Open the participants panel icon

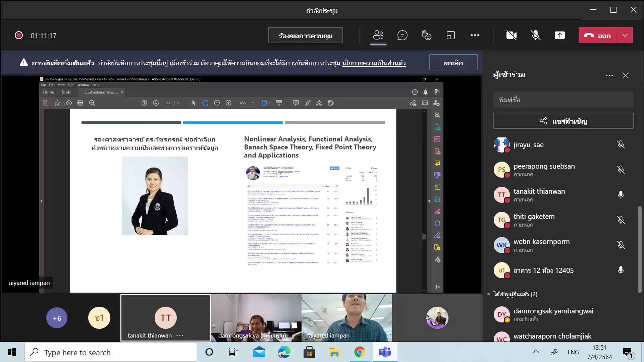(x=378, y=35)
